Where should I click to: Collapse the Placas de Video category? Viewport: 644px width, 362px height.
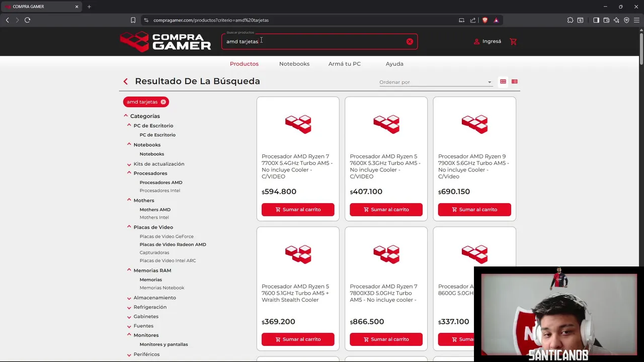click(129, 227)
